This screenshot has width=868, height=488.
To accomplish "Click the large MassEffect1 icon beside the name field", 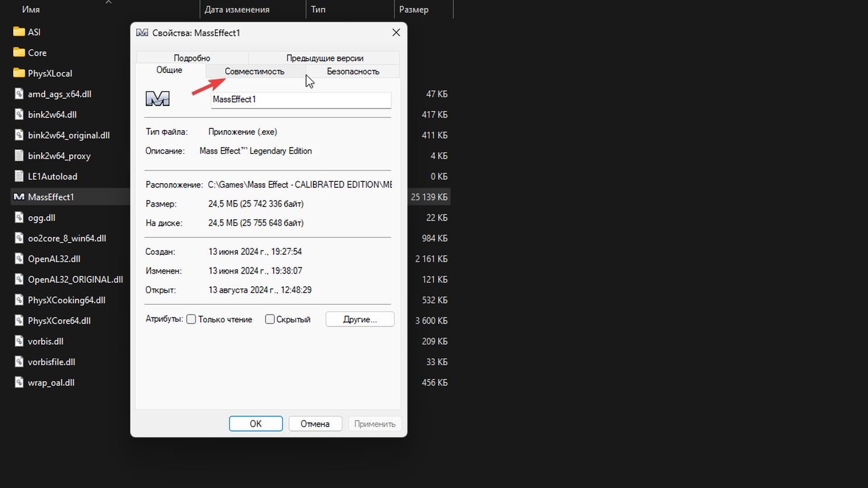I will (158, 99).
